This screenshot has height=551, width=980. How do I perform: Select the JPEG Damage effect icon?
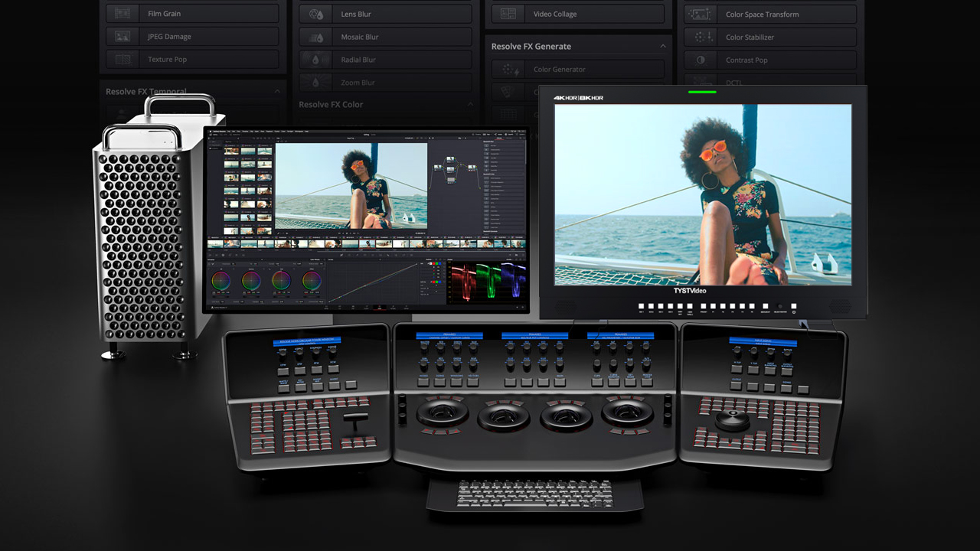click(x=122, y=37)
